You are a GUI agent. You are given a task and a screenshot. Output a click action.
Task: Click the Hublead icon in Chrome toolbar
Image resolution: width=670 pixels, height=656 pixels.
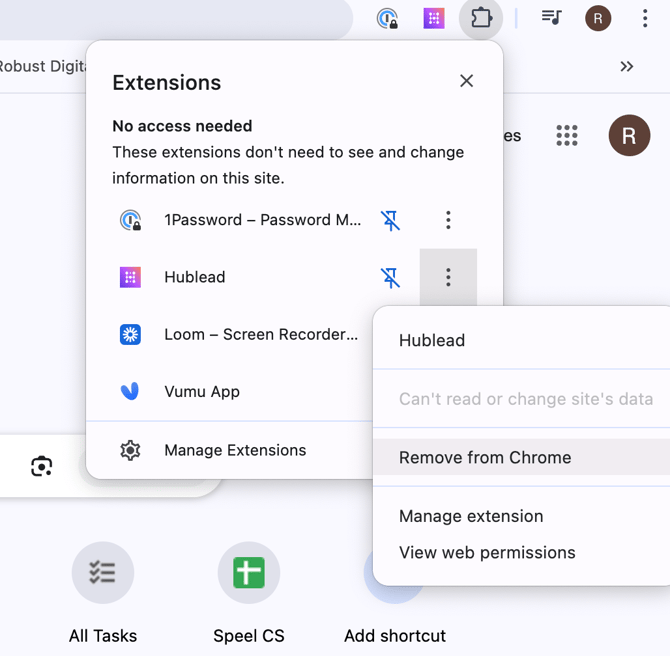coord(434,19)
